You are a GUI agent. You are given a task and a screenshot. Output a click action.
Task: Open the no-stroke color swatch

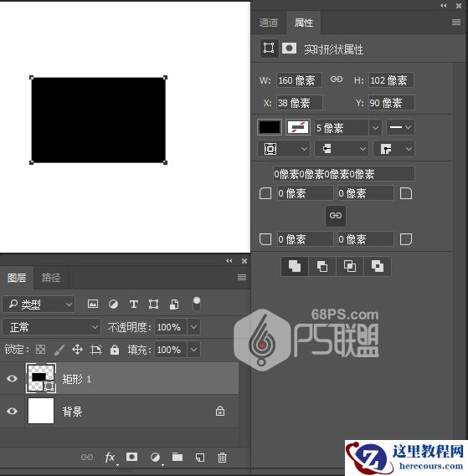(298, 127)
